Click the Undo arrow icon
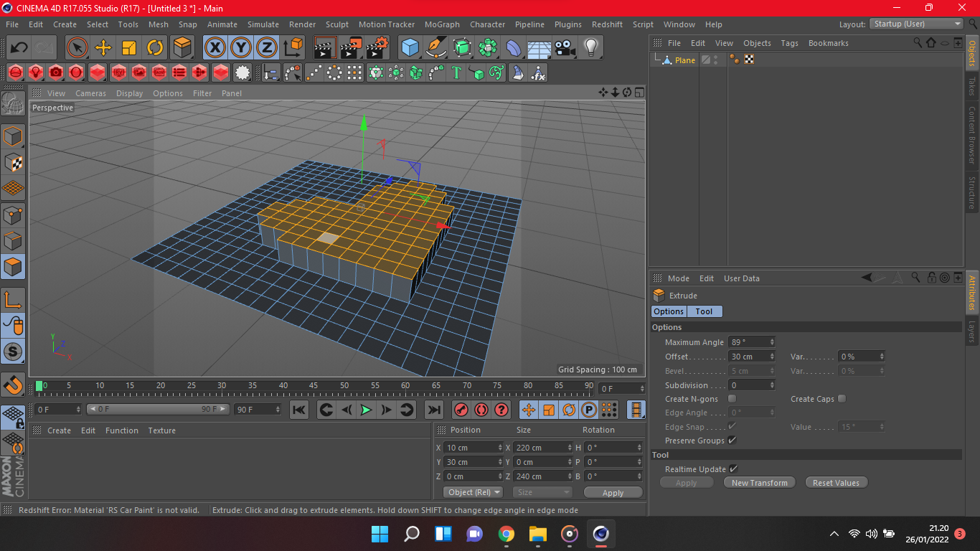 pyautogui.click(x=19, y=48)
